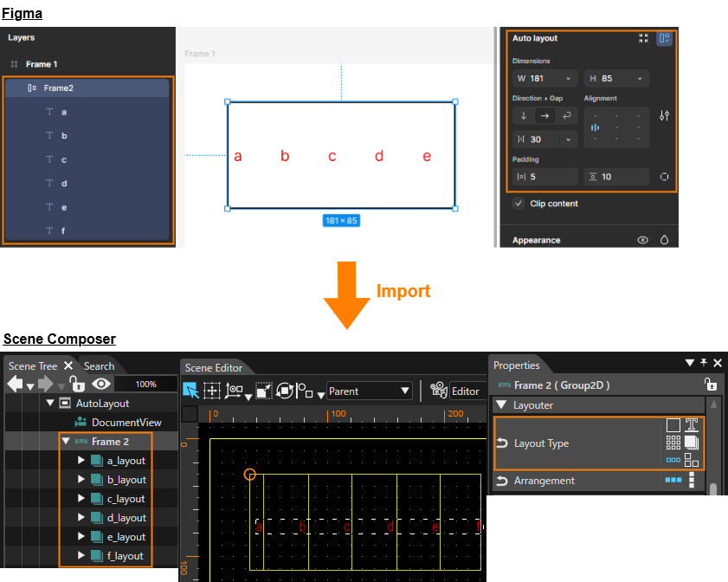Activate the select arrow tool in Scene Editor
Viewport: 728px width, 582px height.
(x=190, y=391)
